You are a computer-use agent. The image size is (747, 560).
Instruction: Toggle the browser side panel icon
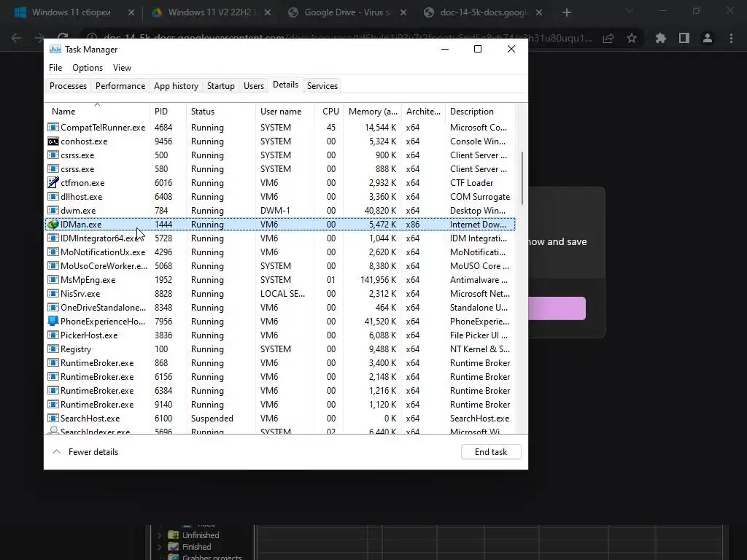click(x=684, y=38)
